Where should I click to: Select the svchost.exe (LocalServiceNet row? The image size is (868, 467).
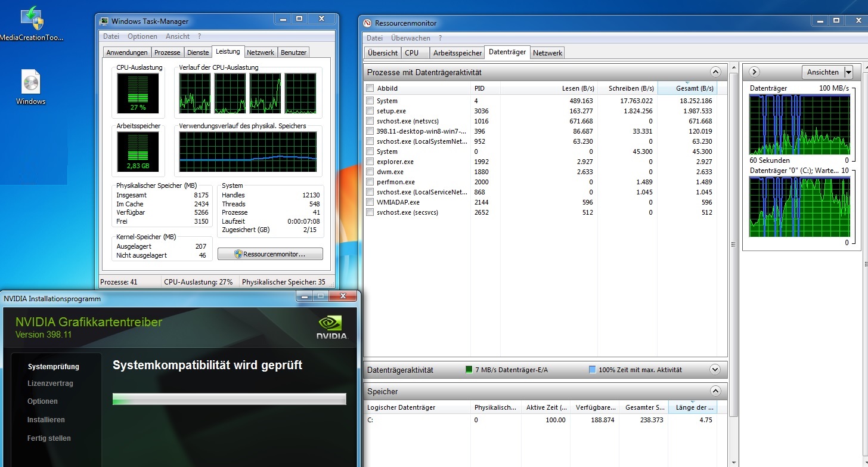tap(541, 192)
